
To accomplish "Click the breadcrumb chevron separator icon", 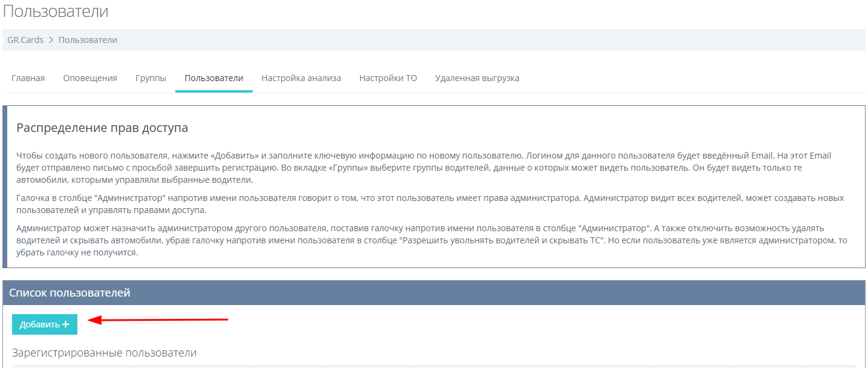I will (x=51, y=40).
